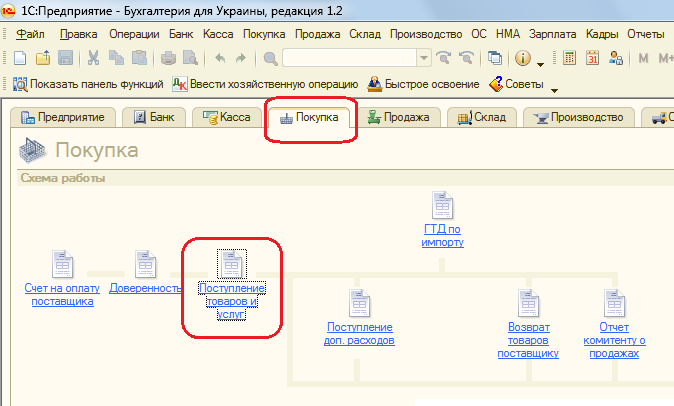
Task: Click the Windows list icon
Action: tap(495, 58)
